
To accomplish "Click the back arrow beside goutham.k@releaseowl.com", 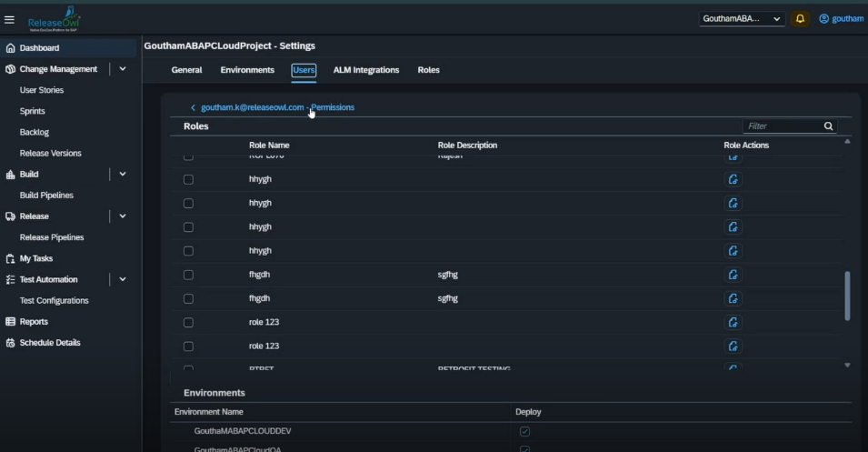I will pyautogui.click(x=193, y=107).
